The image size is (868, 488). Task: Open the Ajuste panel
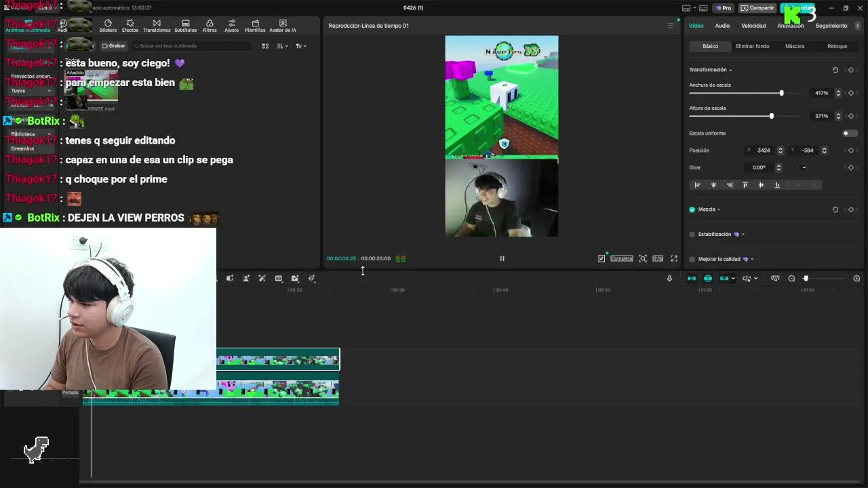pos(231,26)
